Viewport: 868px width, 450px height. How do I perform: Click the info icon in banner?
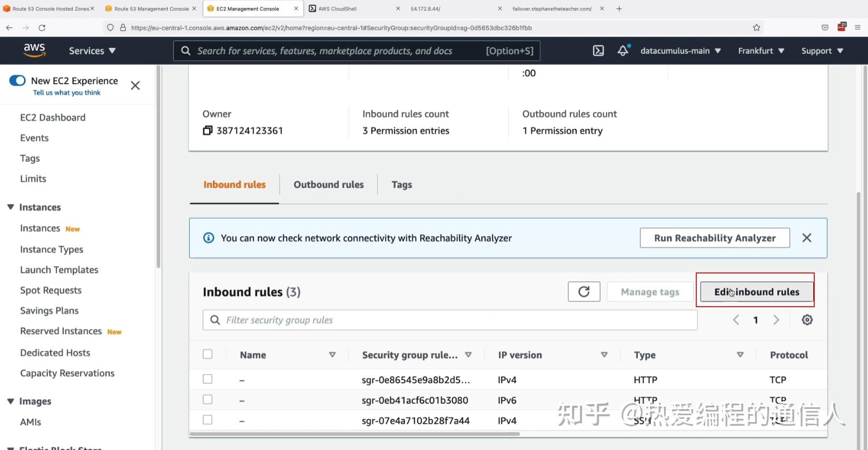pyautogui.click(x=209, y=238)
